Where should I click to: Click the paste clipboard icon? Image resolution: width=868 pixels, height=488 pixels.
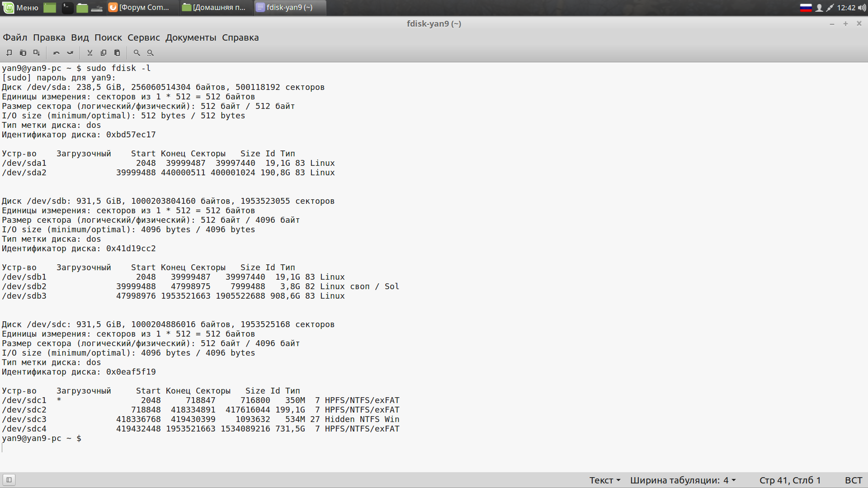117,53
